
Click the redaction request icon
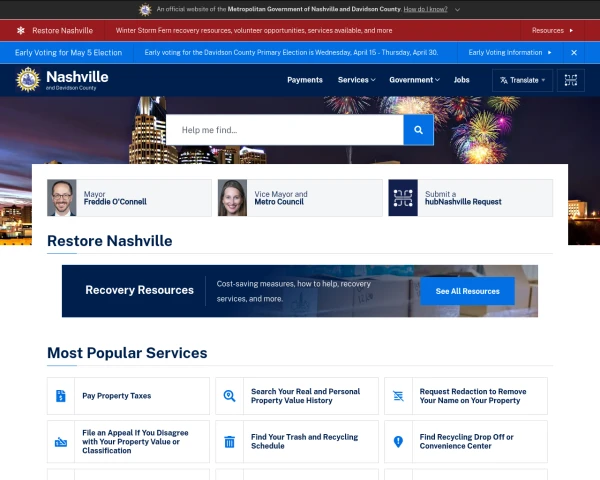(398, 396)
